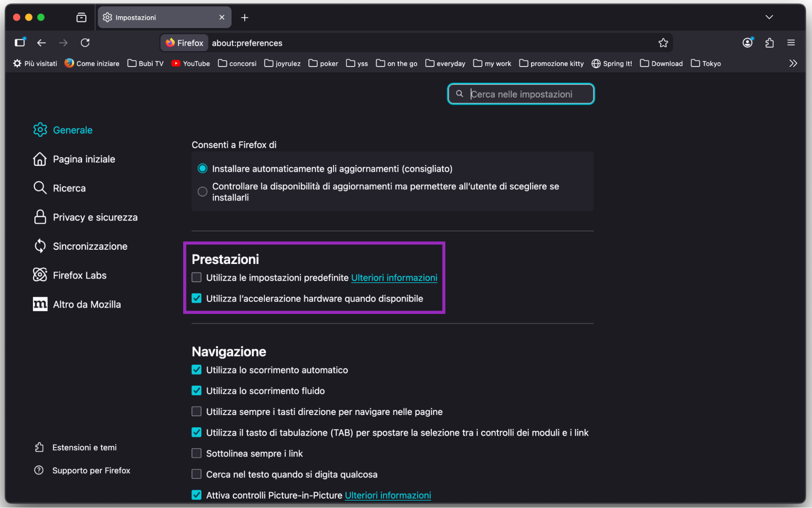The width and height of the screenshot is (812, 508).
Task: Select the Generale gear icon in sidebar
Action: 40,130
